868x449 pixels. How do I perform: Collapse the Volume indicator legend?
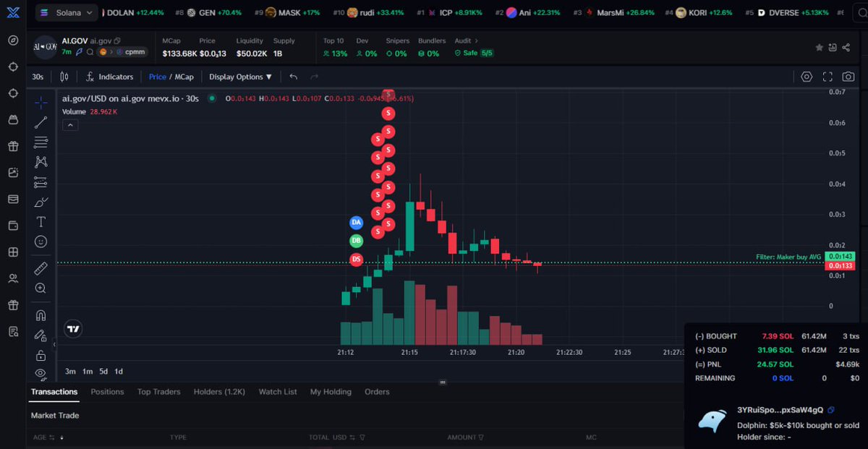[x=70, y=125]
